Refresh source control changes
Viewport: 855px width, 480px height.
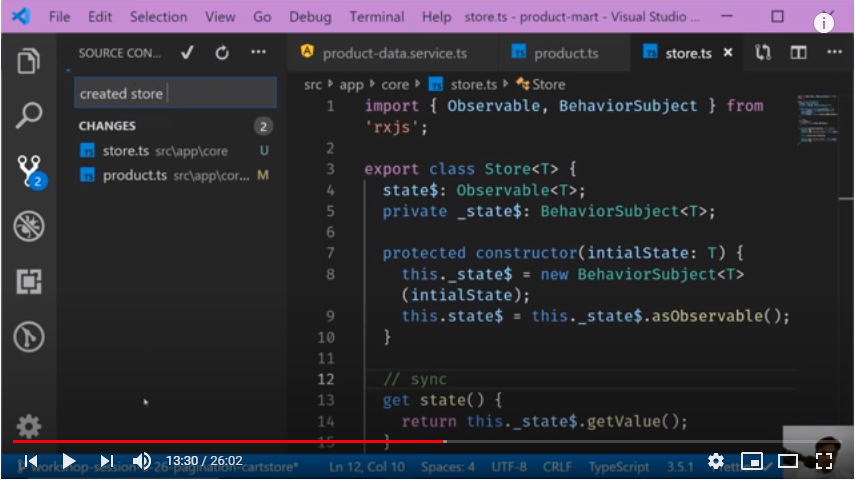tap(222, 53)
